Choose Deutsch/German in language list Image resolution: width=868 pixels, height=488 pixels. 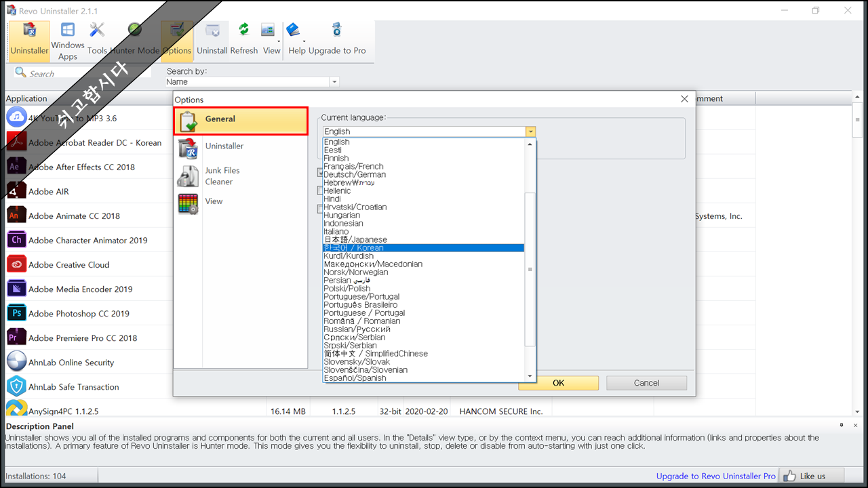pyautogui.click(x=424, y=175)
